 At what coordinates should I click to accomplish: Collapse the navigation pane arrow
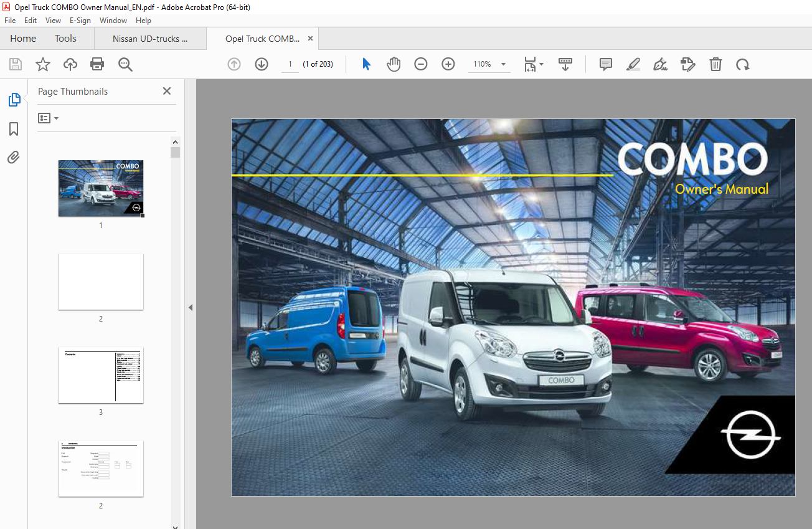click(191, 307)
